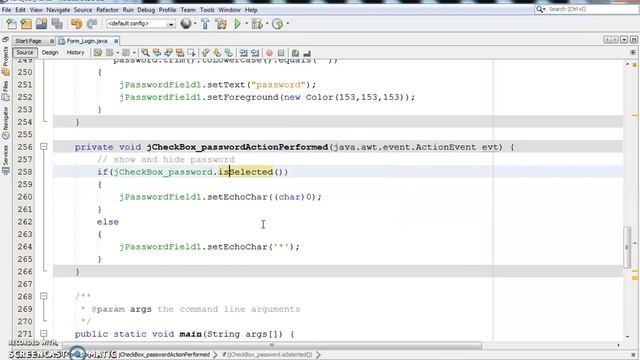Click the Debug Project icon
This screenshot has width=640, height=360.
click(x=257, y=24)
